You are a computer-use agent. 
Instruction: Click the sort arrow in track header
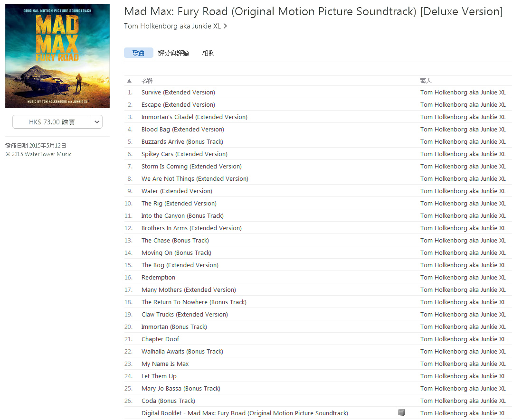(129, 81)
